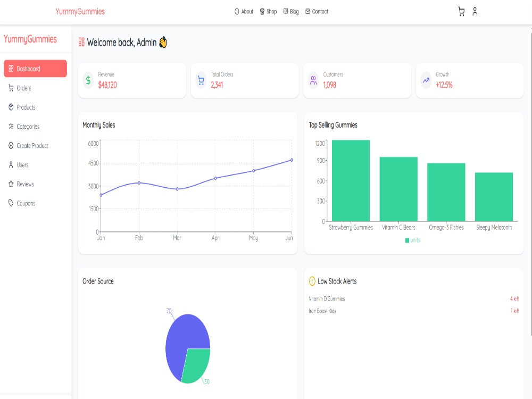Click the Growth trend arrow icon
The image size is (532, 399).
point(426,80)
